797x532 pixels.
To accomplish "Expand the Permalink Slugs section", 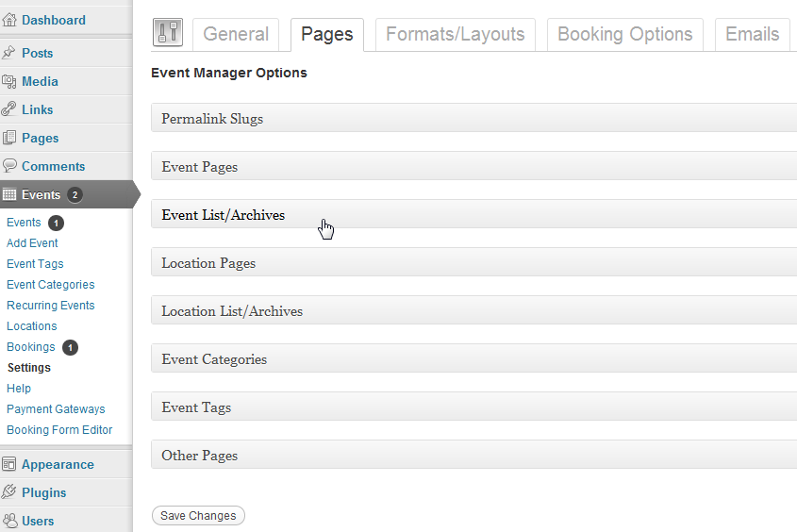I will [473, 118].
